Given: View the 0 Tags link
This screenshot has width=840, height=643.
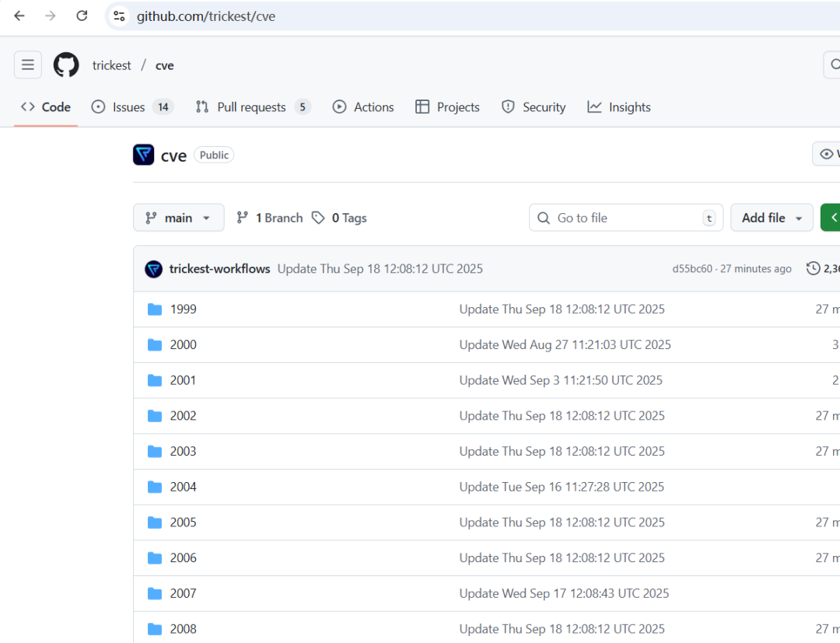Looking at the screenshot, I should (x=340, y=218).
